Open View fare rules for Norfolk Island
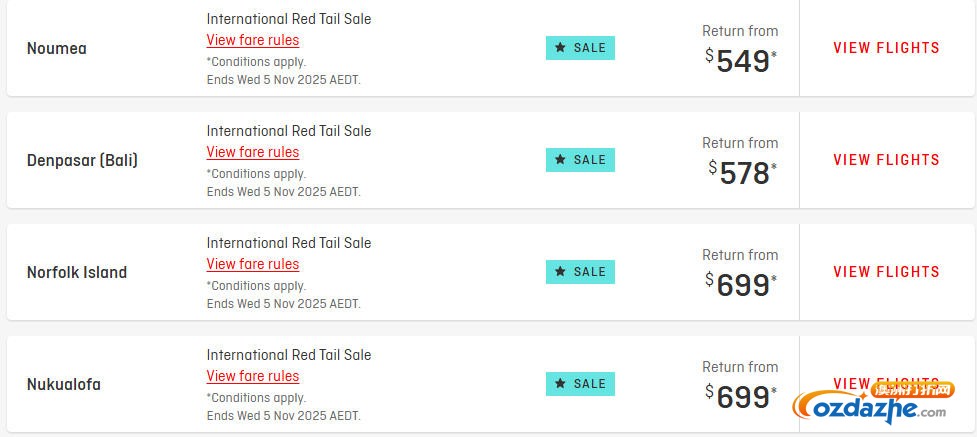This screenshot has width=977, height=437. tap(253, 264)
